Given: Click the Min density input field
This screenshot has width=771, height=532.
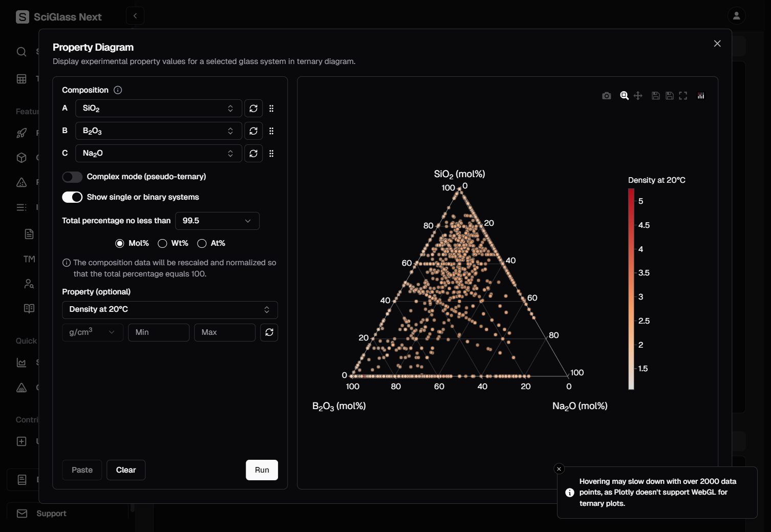Looking at the screenshot, I should pyautogui.click(x=158, y=332).
